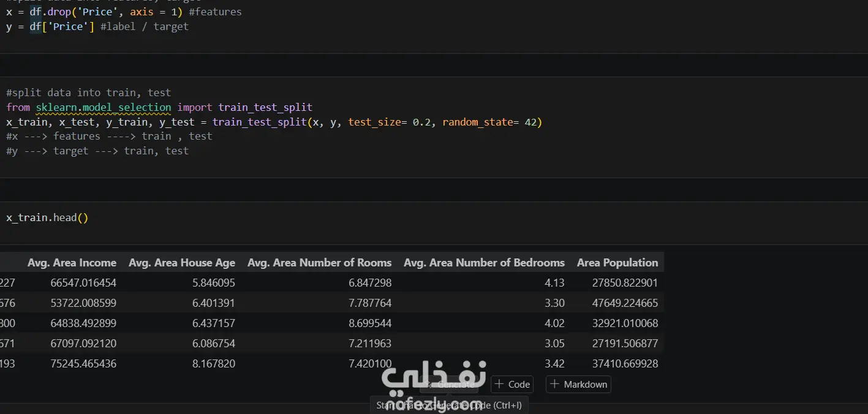Select the bedrooms value 3.05
The width and height of the screenshot is (868, 414).
point(554,344)
